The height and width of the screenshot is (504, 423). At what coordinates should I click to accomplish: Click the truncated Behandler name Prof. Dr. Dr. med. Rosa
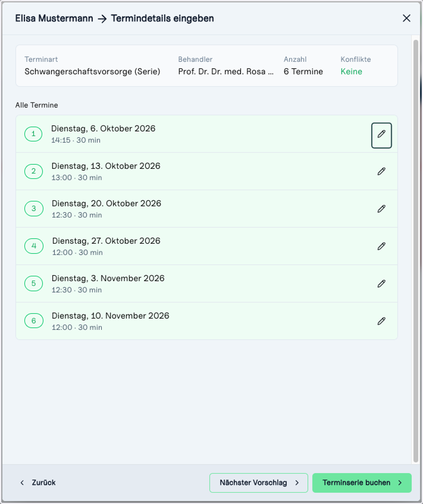[x=226, y=71]
